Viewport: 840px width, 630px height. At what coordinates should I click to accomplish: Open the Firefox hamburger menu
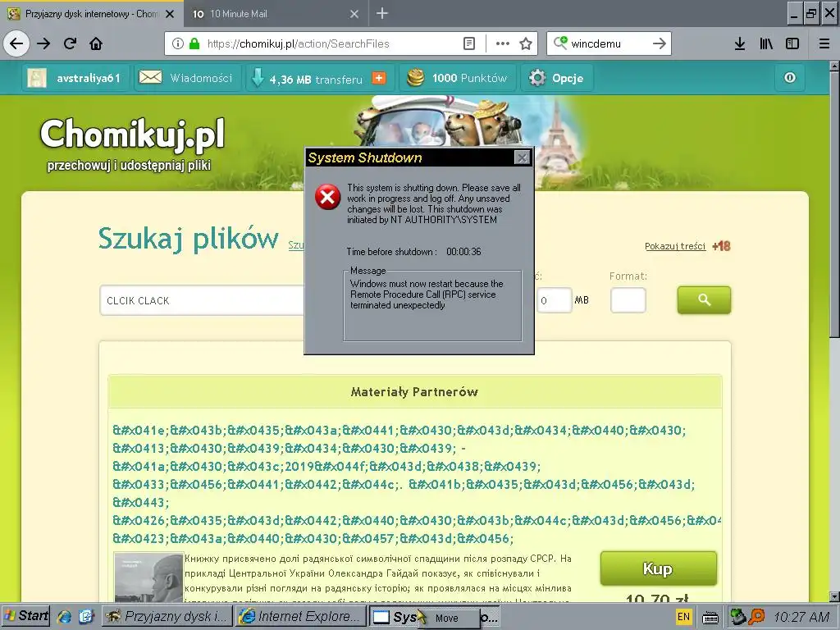(x=824, y=43)
